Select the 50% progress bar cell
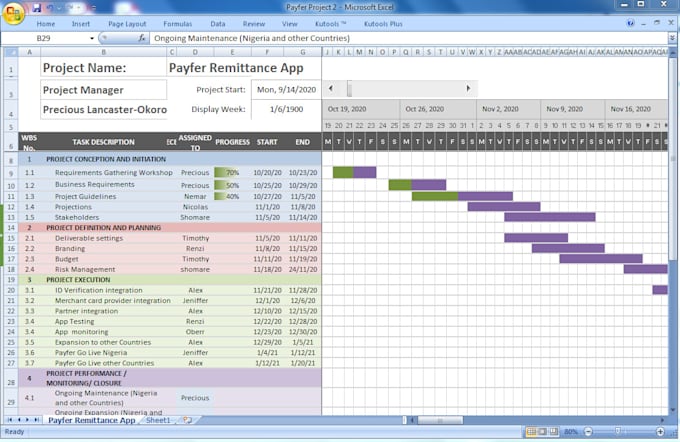 (x=232, y=185)
